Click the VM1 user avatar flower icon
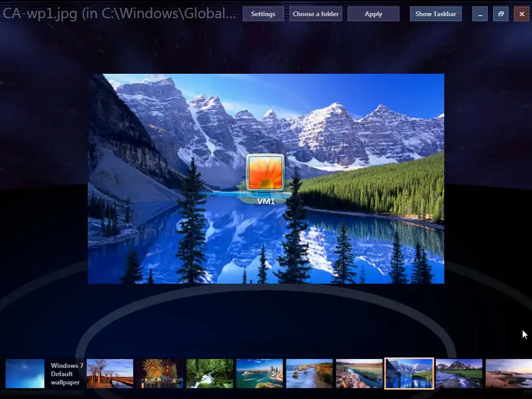This screenshot has width=532, height=399. [265, 172]
